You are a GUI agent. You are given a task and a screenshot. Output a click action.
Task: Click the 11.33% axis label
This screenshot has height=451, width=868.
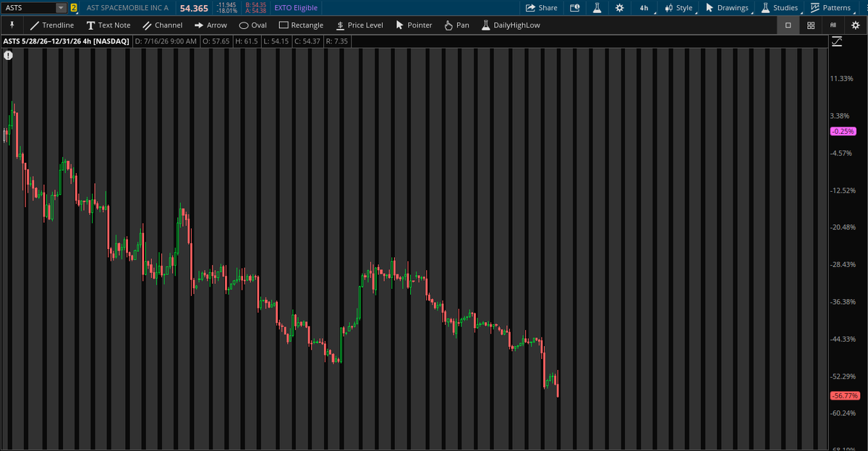pyautogui.click(x=842, y=78)
